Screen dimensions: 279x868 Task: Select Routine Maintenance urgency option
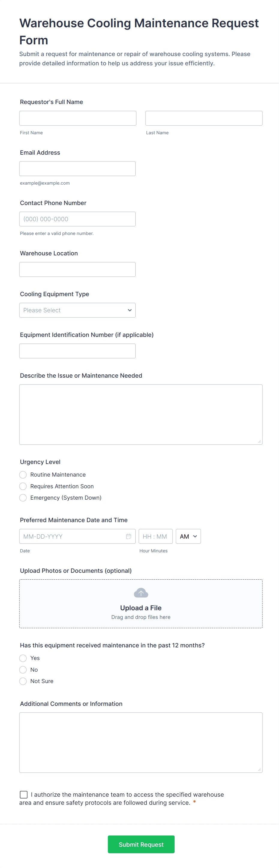coord(23,474)
